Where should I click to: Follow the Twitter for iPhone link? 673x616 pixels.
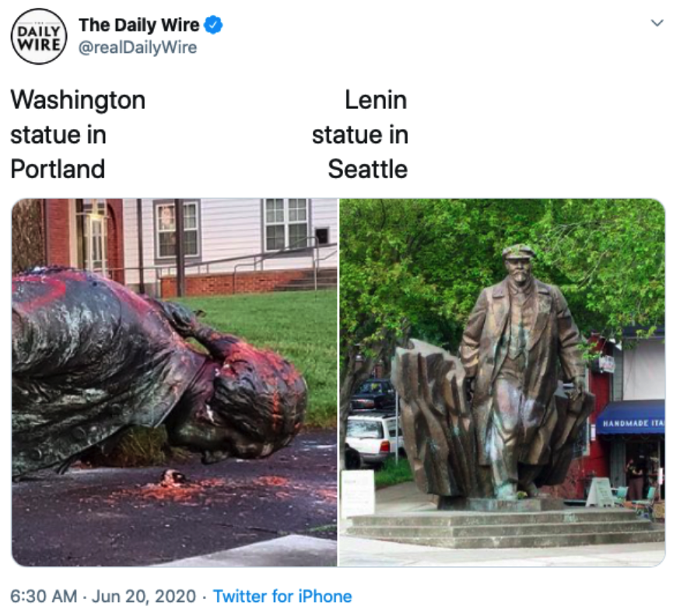pyautogui.click(x=282, y=597)
